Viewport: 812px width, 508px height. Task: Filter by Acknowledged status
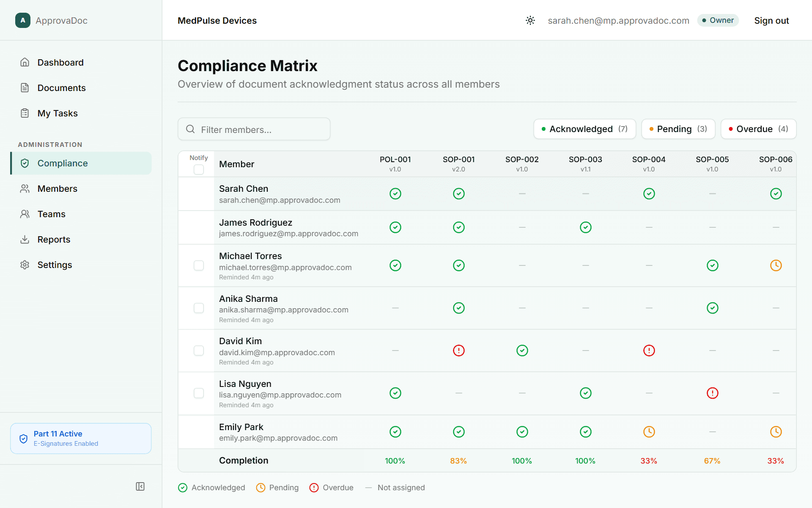(584, 129)
